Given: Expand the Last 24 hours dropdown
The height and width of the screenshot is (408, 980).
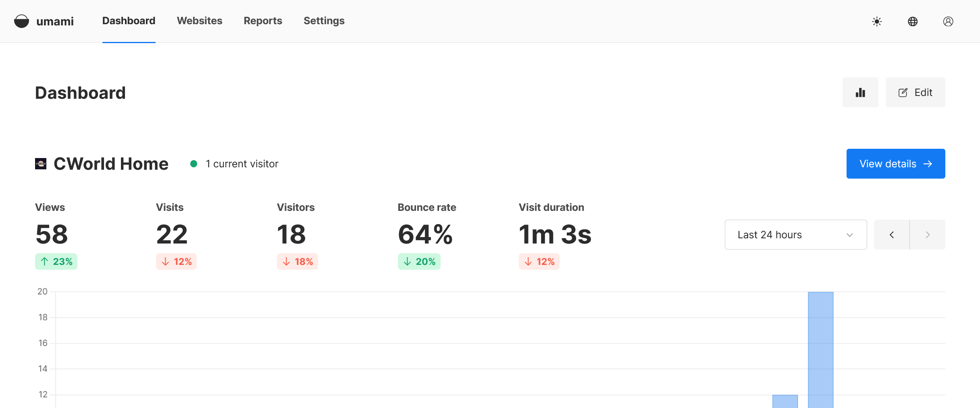Looking at the screenshot, I should point(795,235).
